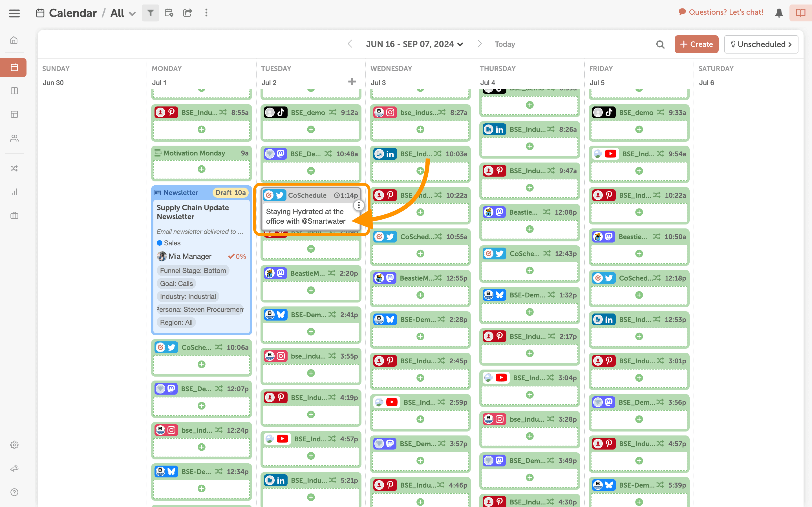Open the calendar settings icon beside filter
Viewport: 812px width, 507px height.
169,13
